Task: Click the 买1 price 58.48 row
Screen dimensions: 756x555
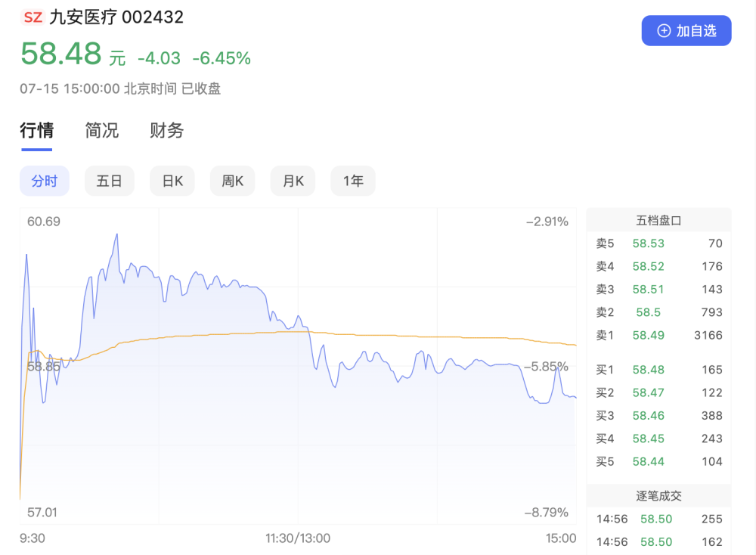Action: pos(658,370)
